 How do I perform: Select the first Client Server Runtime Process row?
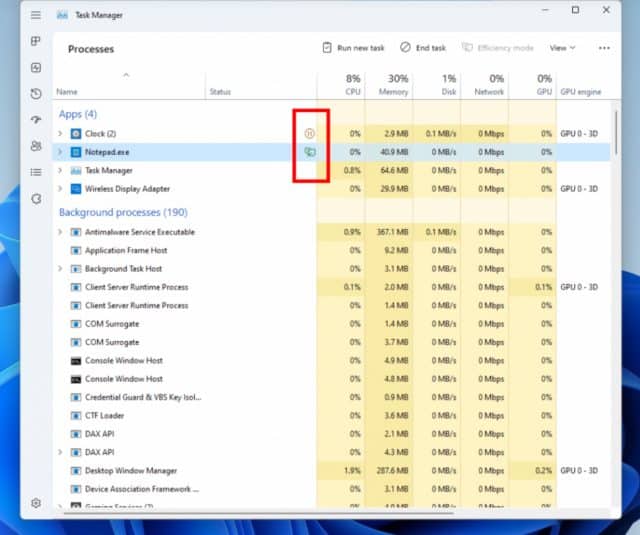[331, 287]
